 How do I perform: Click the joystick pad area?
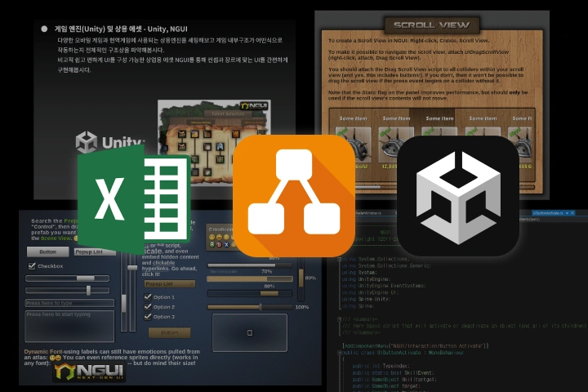pos(250,332)
